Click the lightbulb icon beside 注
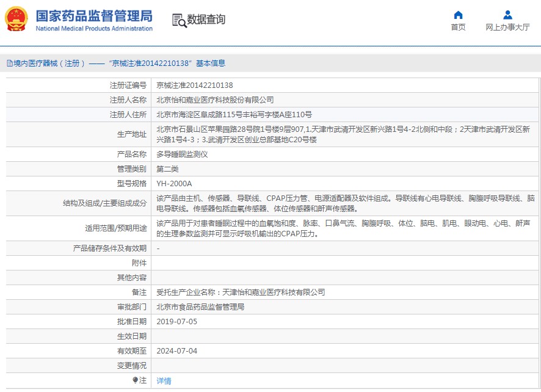 click(136, 380)
